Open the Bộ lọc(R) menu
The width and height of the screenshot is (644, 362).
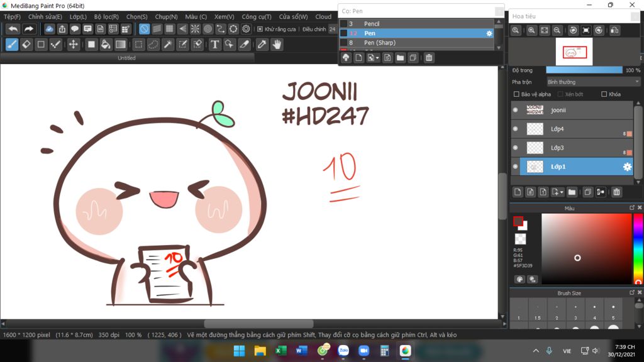106,17
